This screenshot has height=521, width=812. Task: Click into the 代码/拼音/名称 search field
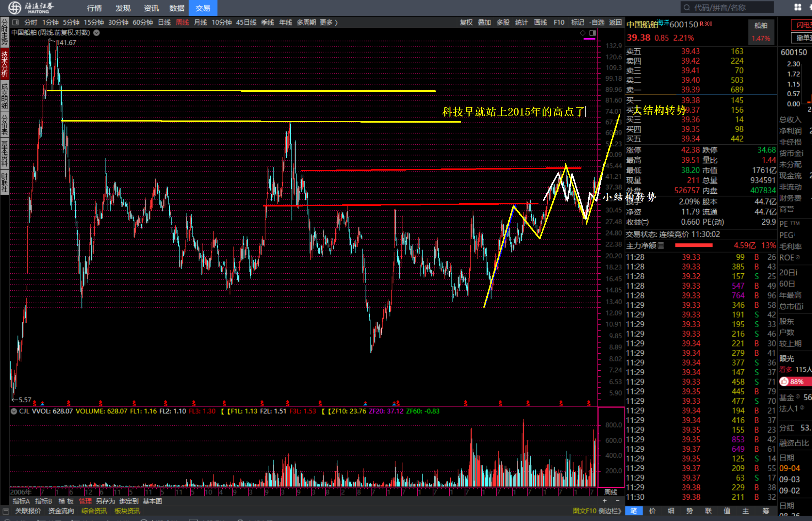tap(727, 7)
